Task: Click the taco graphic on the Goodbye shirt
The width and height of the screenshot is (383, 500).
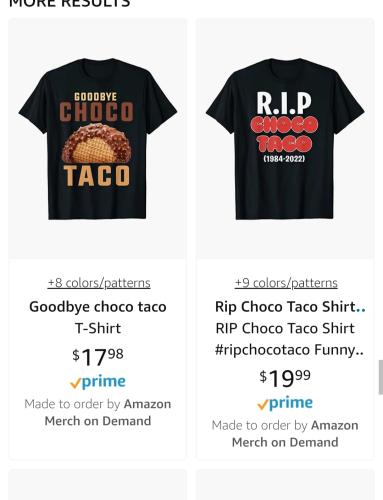Action: (x=97, y=143)
